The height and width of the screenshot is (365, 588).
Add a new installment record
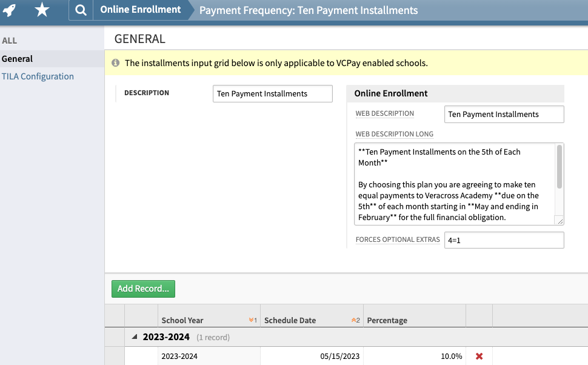point(143,289)
